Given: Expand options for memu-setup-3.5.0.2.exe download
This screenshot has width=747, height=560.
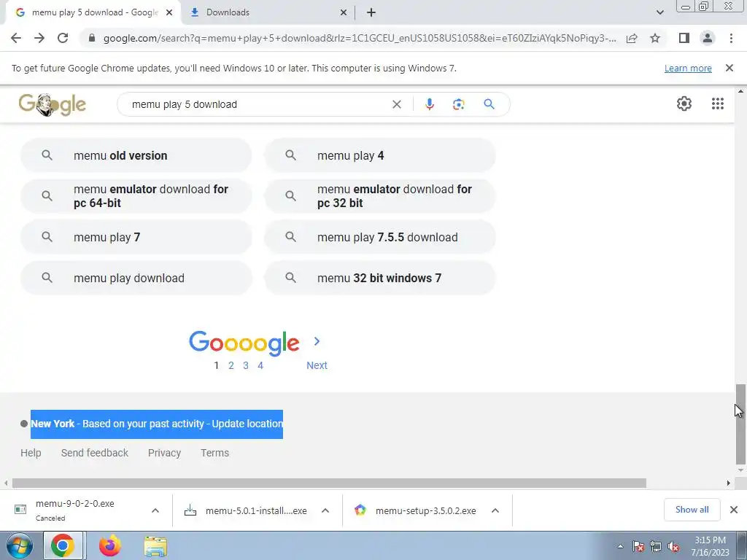Looking at the screenshot, I should [495, 510].
